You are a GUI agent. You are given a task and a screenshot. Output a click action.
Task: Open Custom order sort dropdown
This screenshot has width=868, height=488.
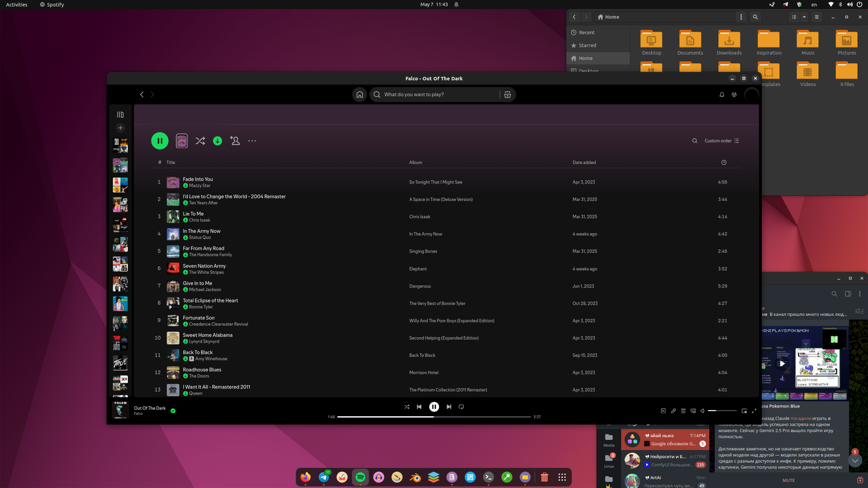point(722,141)
